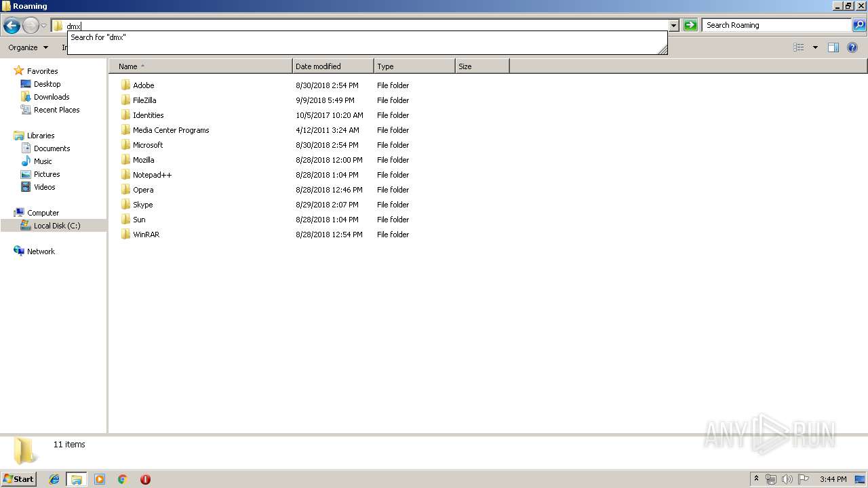Click Identities date 10/5/2017 10:20 AM
868x488 pixels.
(330, 115)
